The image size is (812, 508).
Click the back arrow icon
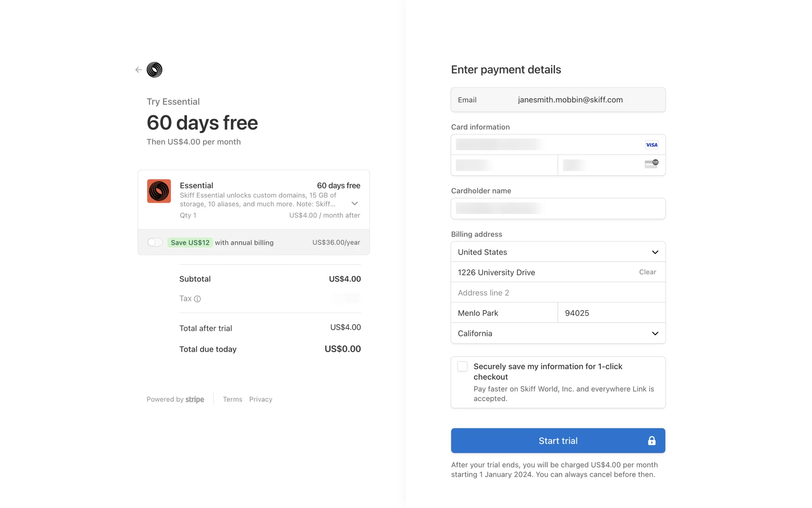[138, 70]
